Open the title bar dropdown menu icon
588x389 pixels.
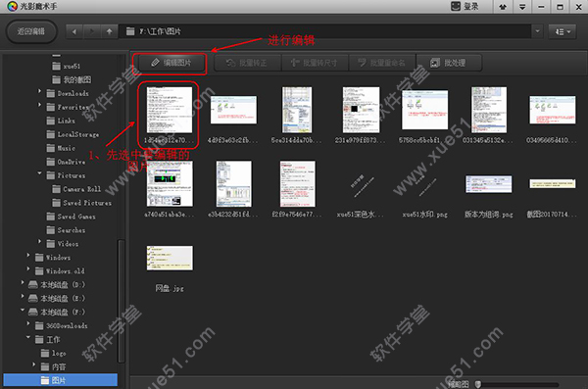pyautogui.click(x=522, y=7)
